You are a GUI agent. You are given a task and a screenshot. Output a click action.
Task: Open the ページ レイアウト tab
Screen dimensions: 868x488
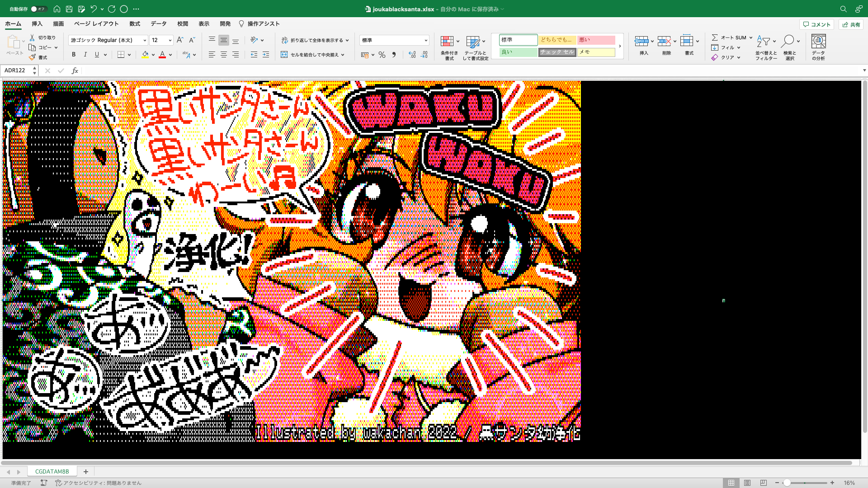point(96,24)
